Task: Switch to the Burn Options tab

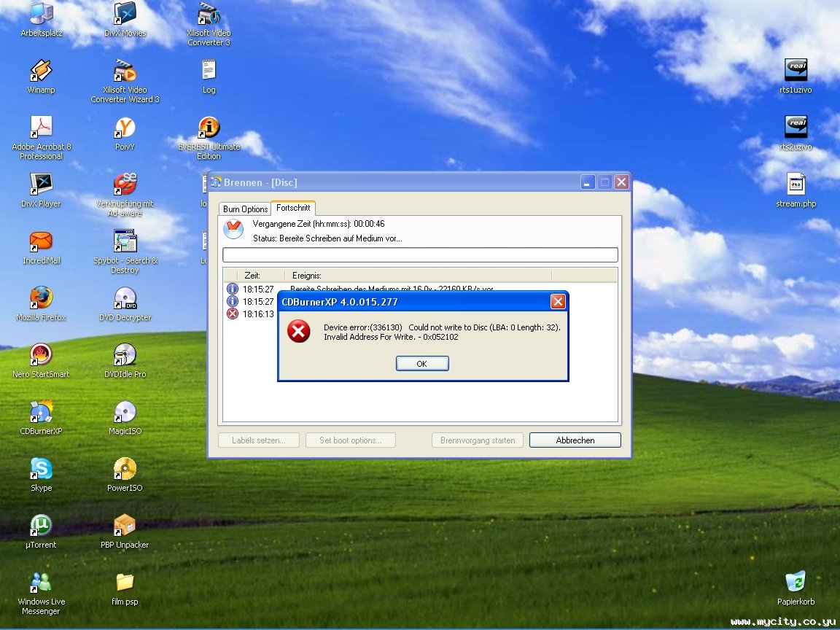Action: pyautogui.click(x=245, y=209)
